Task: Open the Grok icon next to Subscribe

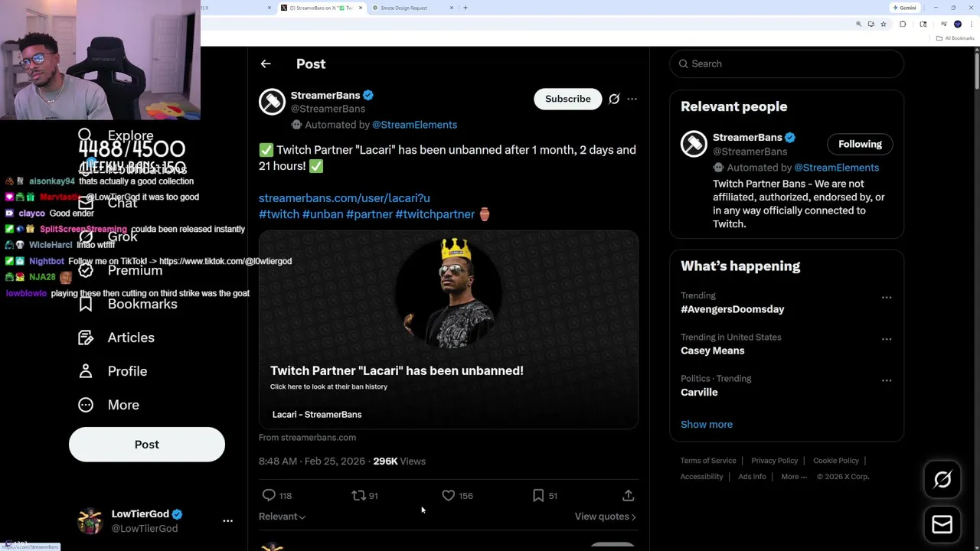Action: pos(614,99)
